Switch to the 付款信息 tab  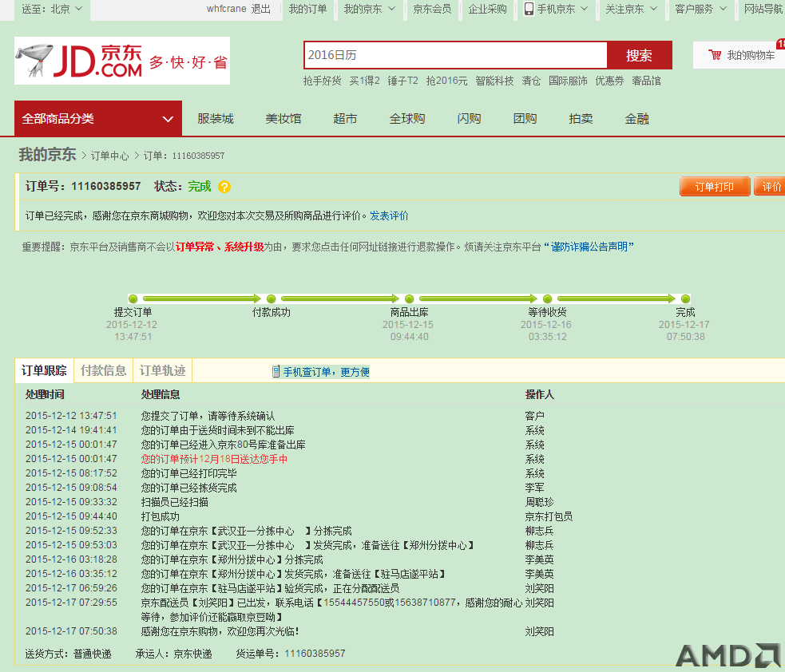(x=103, y=370)
